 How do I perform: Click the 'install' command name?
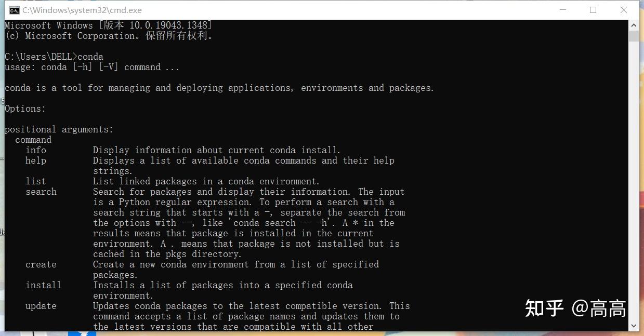44,285
